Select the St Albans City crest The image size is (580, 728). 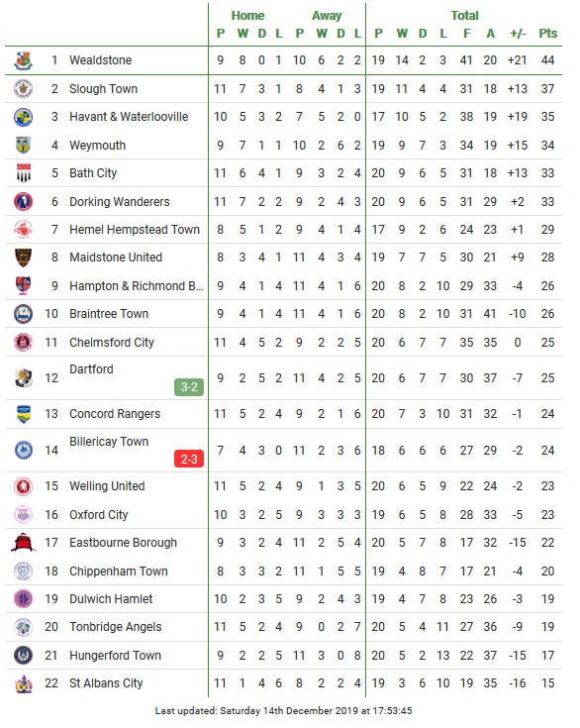[x=23, y=683]
